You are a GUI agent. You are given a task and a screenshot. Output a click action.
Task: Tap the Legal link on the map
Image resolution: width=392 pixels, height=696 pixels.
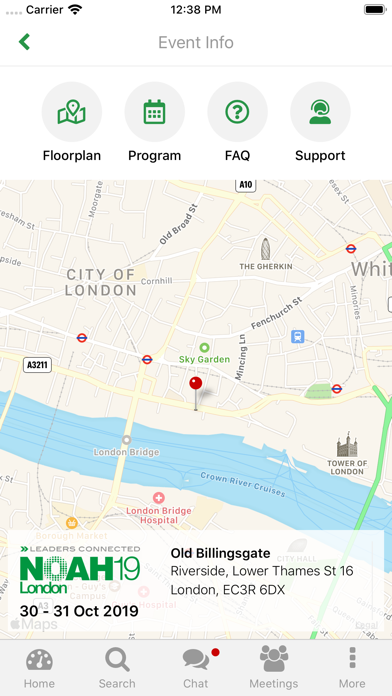click(x=367, y=625)
